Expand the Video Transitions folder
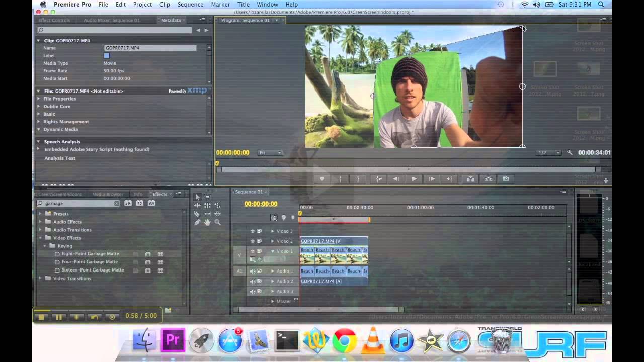This screenshot has width=644, height=362. point(41,278)
